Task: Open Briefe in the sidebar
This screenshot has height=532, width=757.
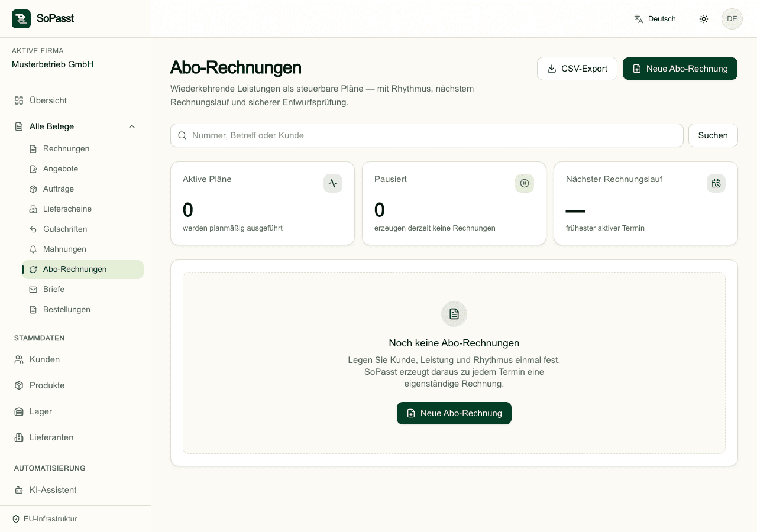Action: (83, 289)
